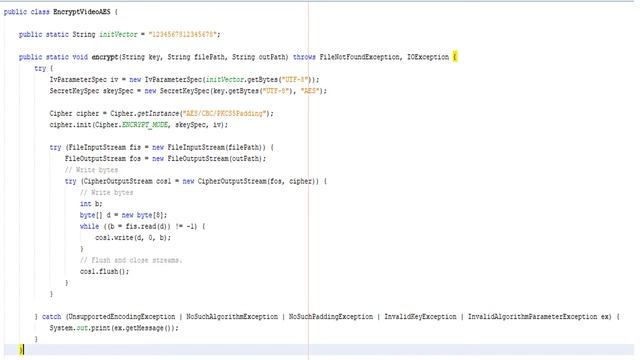The width and height of the screenshot is (640, 360).
Task: Click the "SecretKeySpec skeySpec" declaration
Action: point(91,91)
